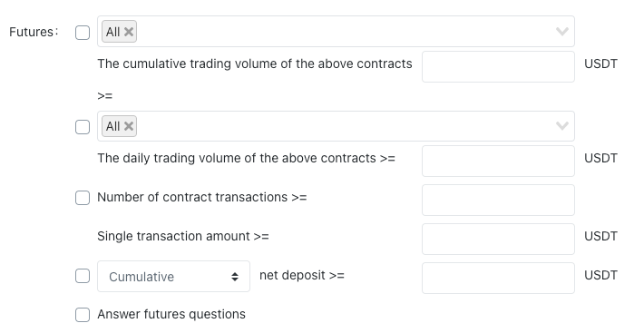Expand the cumulative volume contracts dropdown chevron

pos(561,31)
